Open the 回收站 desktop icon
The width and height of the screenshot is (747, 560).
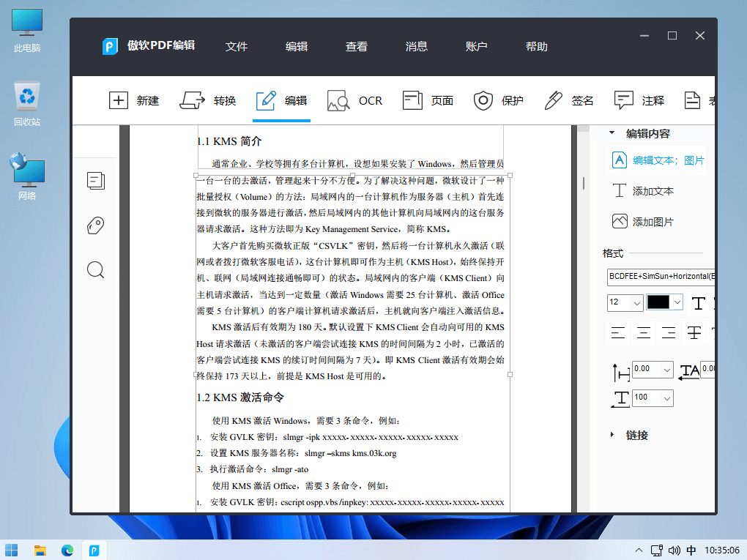coord(27,105)
